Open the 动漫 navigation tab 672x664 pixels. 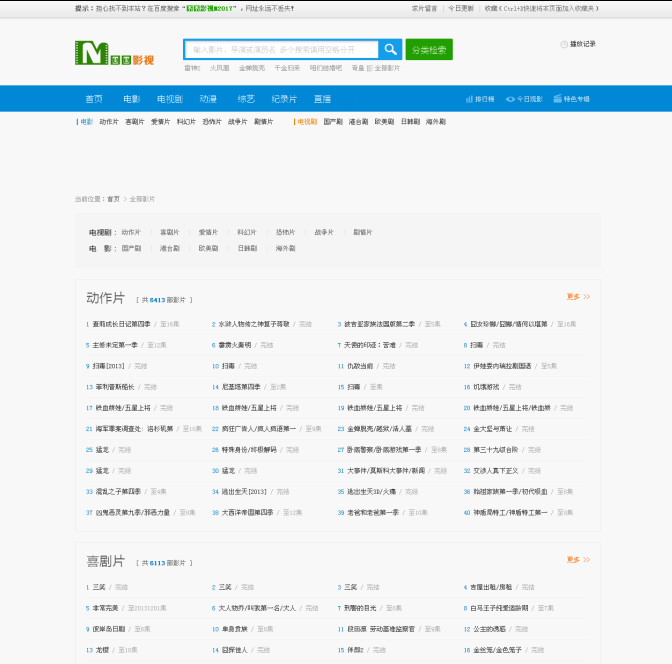click(x=208, y=99)
